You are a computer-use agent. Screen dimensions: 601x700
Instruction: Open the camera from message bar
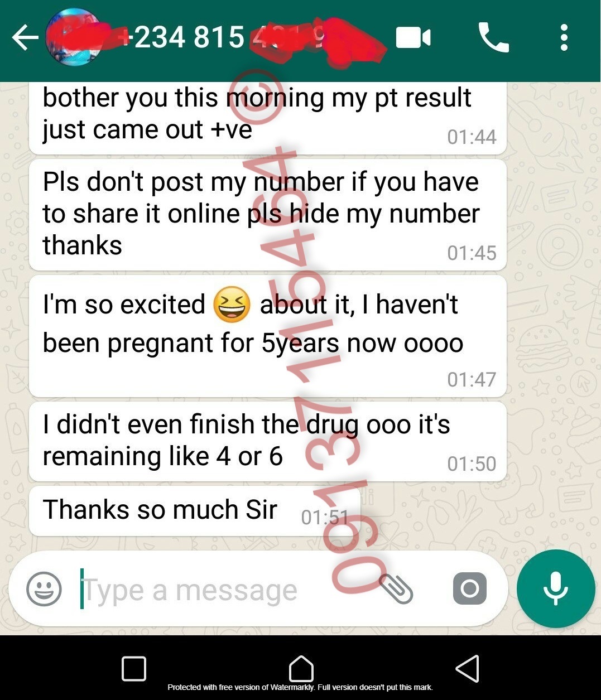pos(470,588)
